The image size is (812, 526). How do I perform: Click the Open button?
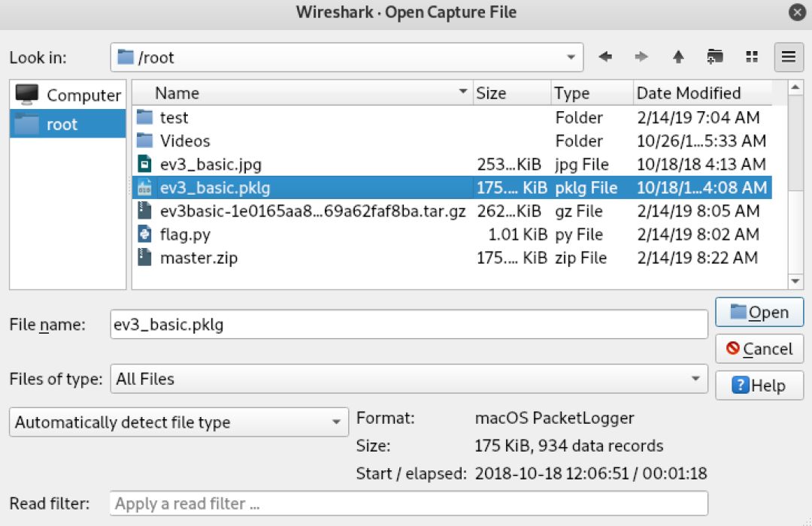(759, 312)
